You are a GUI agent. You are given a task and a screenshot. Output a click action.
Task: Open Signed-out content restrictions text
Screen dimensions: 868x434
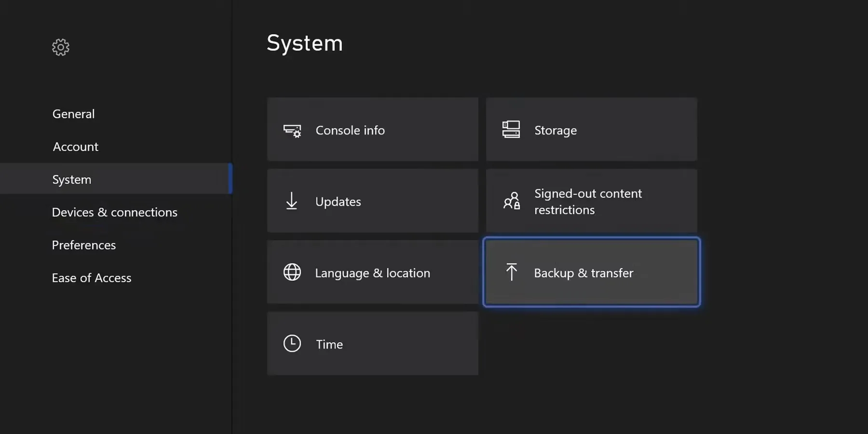point(588,202)
